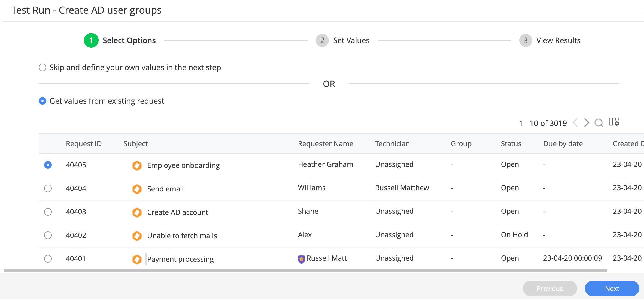
Task: Click request icon beside Payment processing
Action: coord(137,259)
